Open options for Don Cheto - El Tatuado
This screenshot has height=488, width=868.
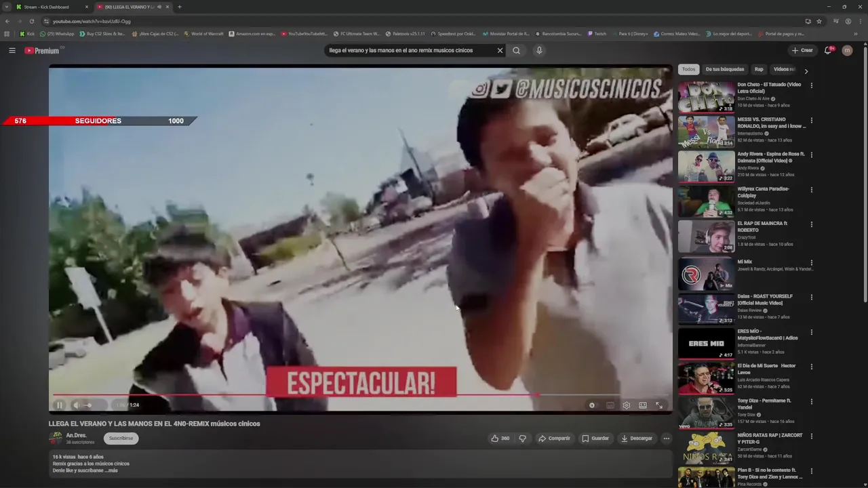[x=811, y=85]
